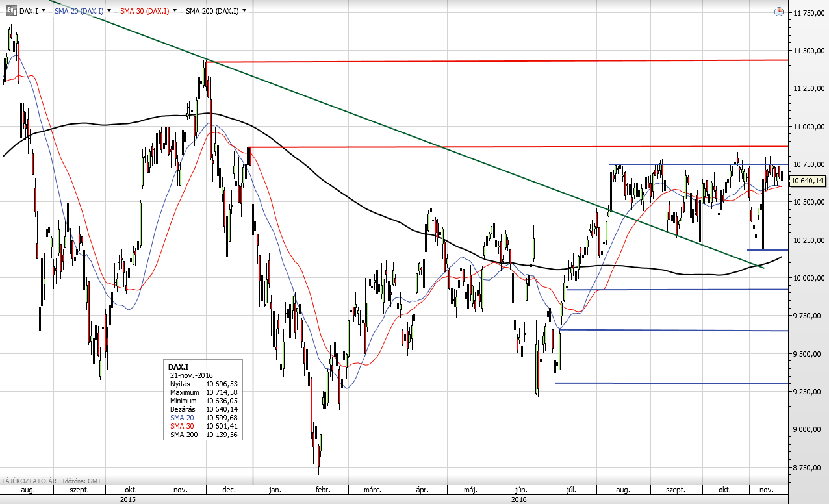Click the Bezárás 10 640,14 row
829x504 pixels.
pyautogui.click(x=203, y=409)
